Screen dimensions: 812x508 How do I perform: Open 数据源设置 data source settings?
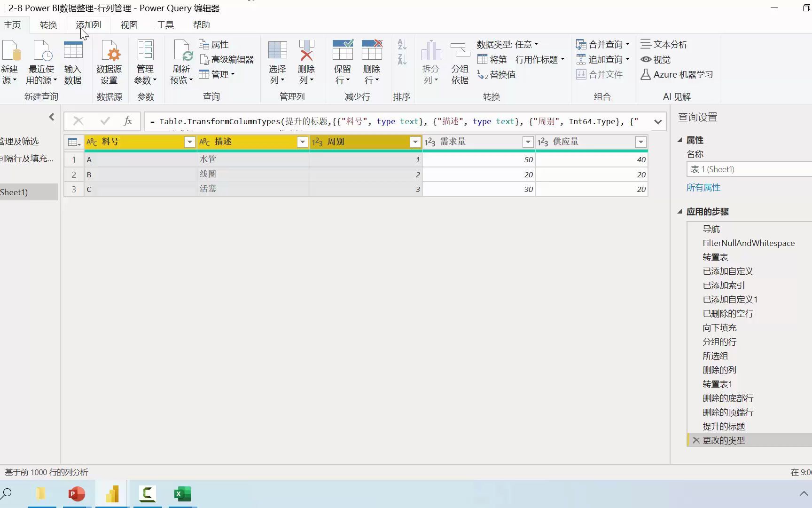(109, 62)
